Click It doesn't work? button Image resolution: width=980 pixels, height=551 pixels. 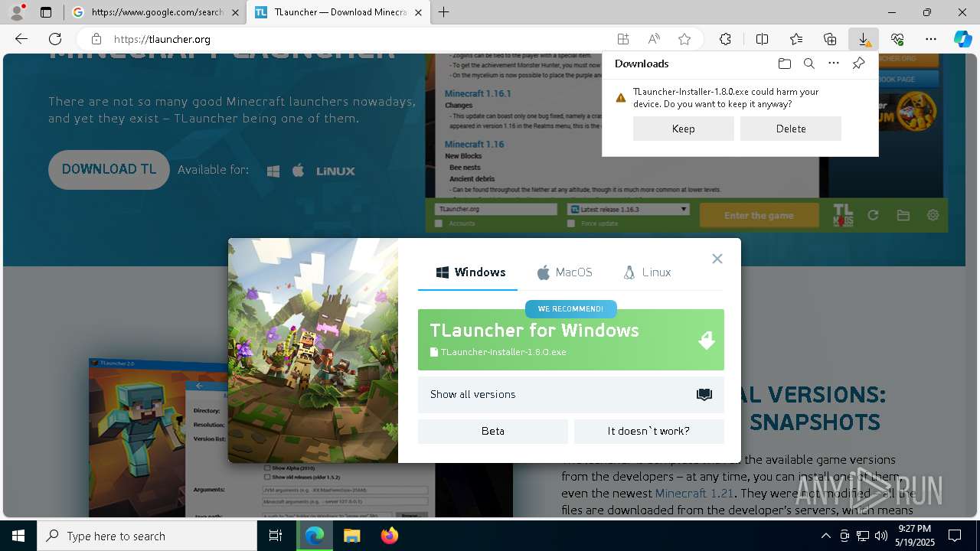coord(649,432)
